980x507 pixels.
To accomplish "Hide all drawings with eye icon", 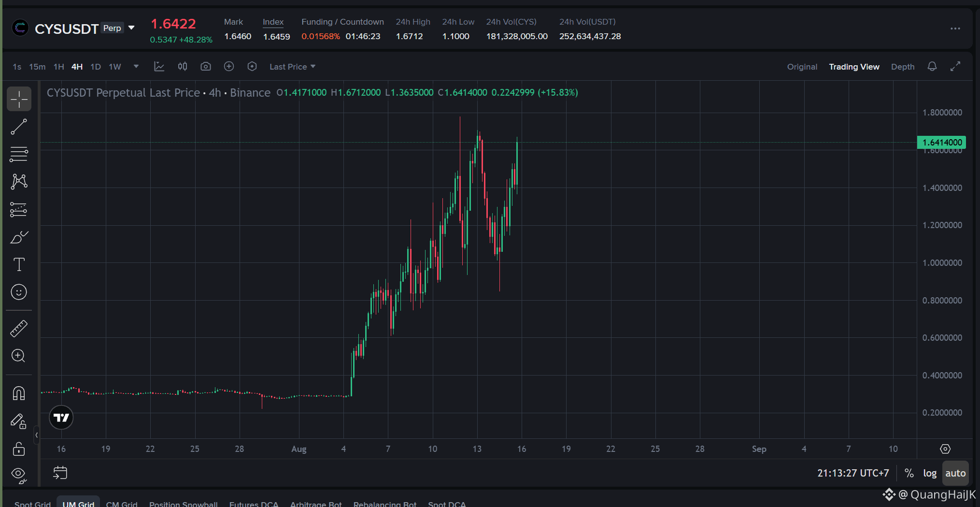I will click(x=19, y=476).
